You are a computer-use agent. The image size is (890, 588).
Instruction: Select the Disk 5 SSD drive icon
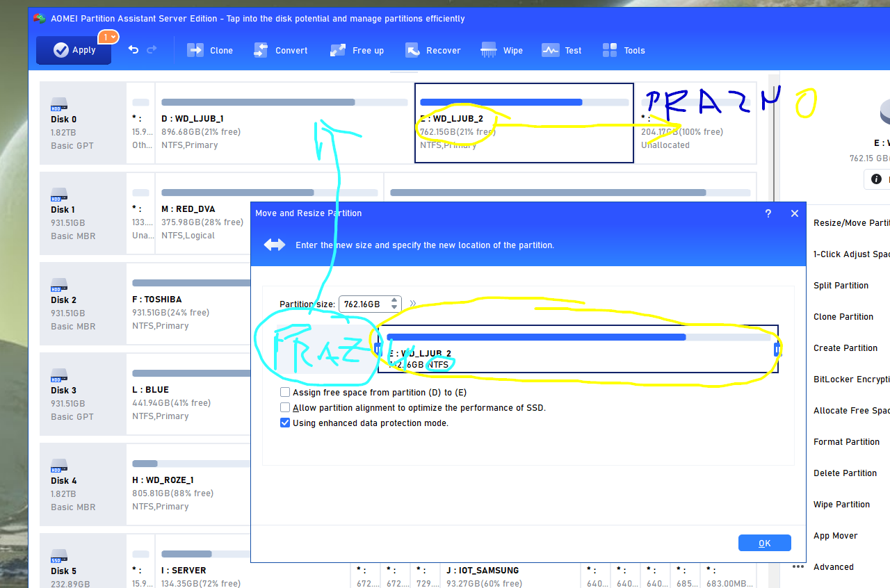pyautogui.click(x=59, y=557)
